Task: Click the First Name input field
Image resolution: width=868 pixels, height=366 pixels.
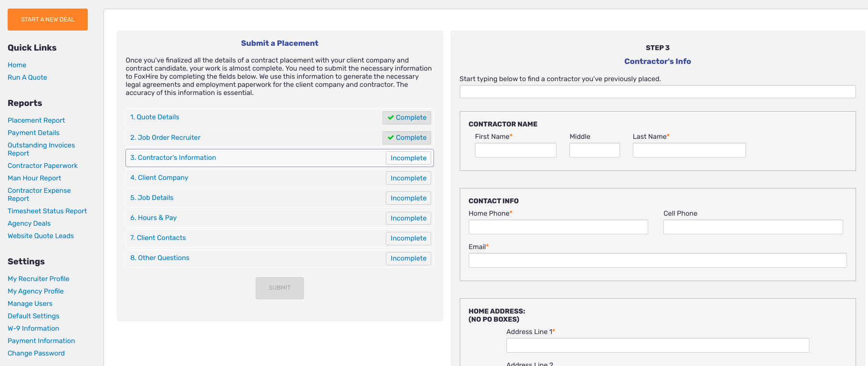Action: tap(515, 150)
